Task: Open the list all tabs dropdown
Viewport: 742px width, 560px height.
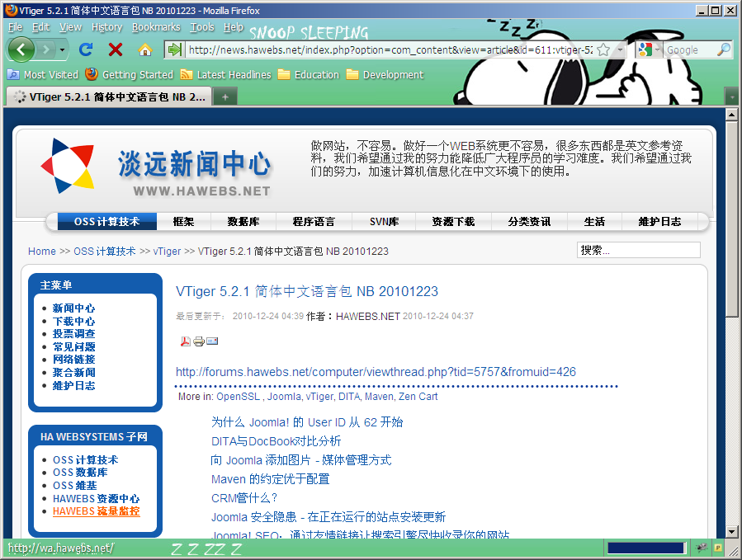Action: pos(731,97)
